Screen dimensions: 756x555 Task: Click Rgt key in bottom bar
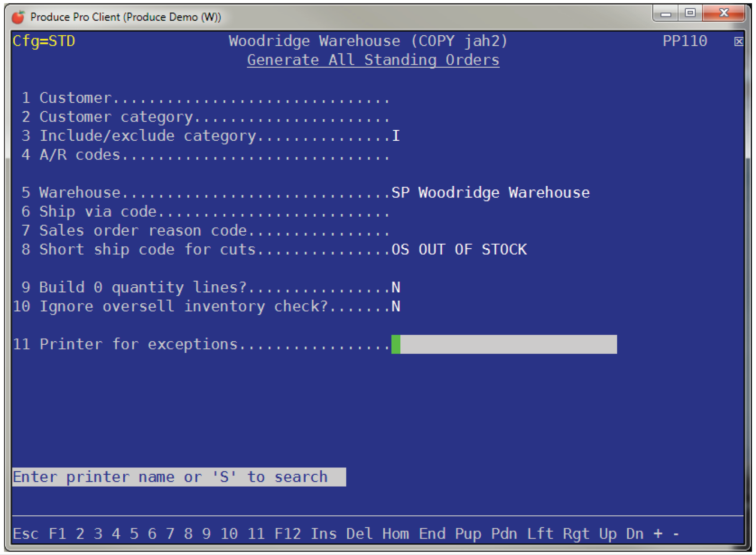pyautogui.click(x=576, y=534)
